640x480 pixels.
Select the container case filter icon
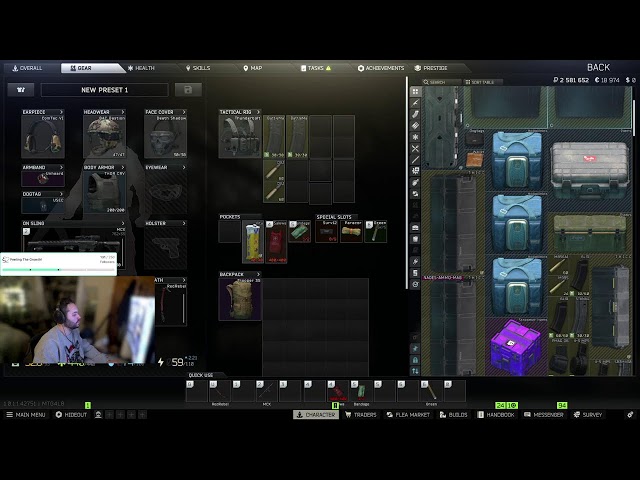click(415, 228)
